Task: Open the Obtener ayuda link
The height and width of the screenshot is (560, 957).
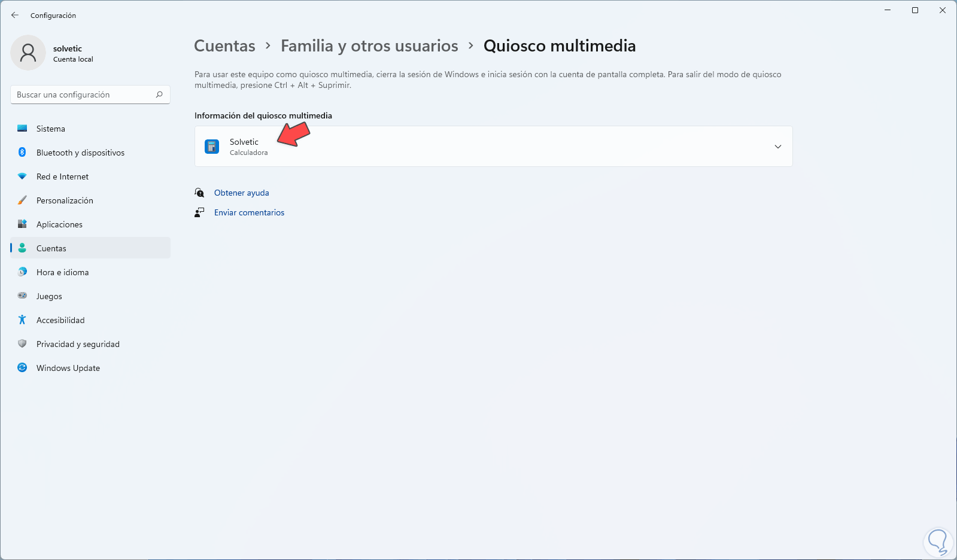Action: (242, 193)
